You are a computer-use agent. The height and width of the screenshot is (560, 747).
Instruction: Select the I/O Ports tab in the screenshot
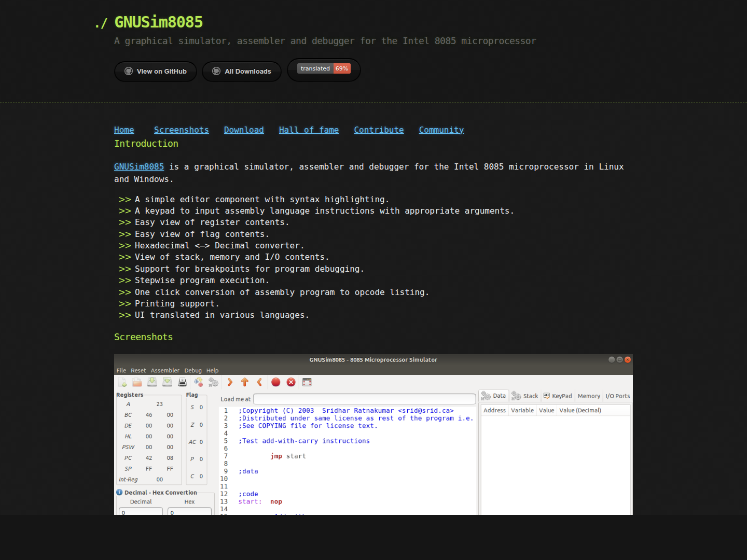pos(618,396)
